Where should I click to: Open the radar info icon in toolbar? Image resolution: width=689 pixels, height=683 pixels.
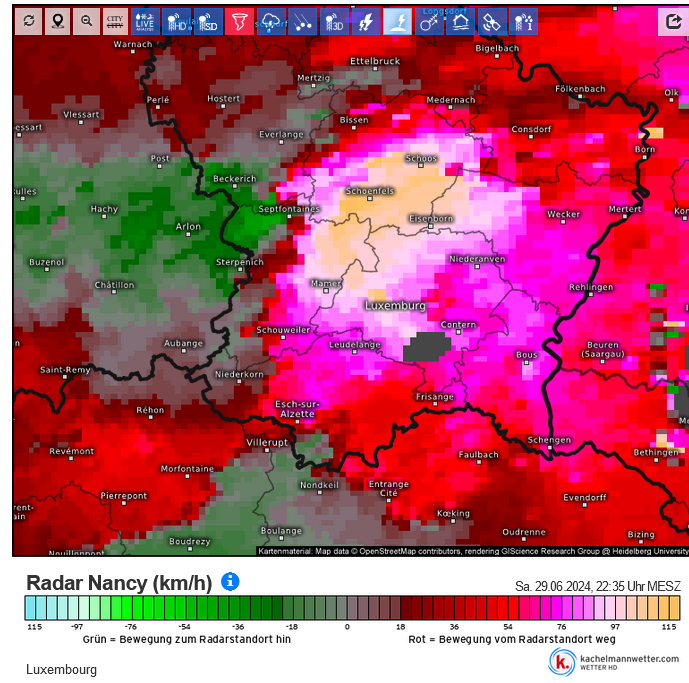(x=524, y=21)
